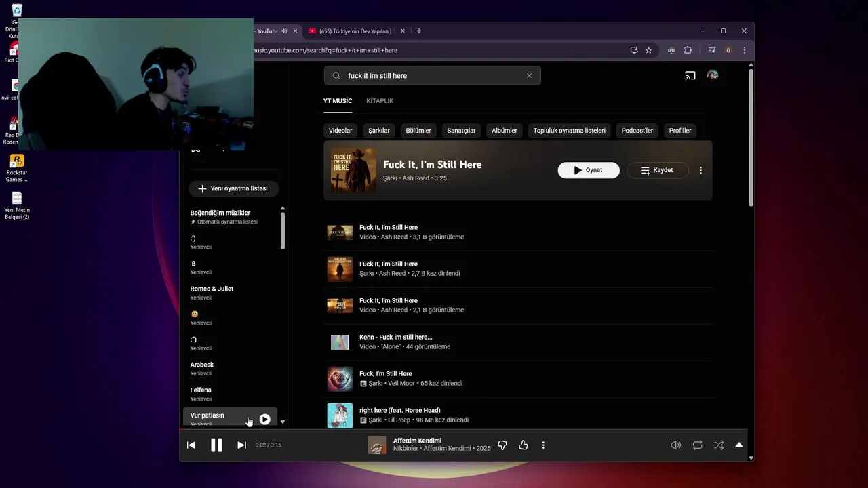The height and width of the screenshot is (488, 868).
Task: Open Rockstar Games desktop shortcut
Action: click(16, 168)
